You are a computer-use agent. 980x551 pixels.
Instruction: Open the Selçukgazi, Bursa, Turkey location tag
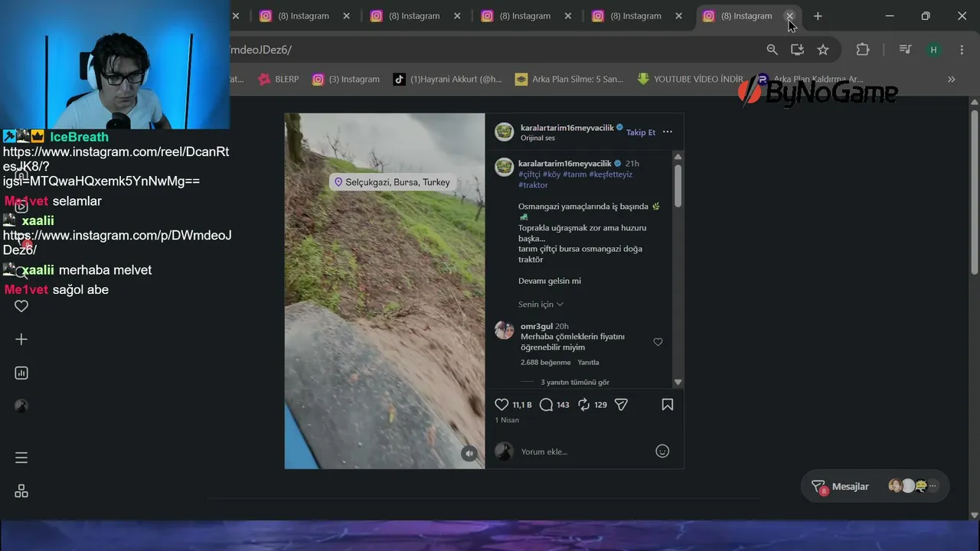392,182
